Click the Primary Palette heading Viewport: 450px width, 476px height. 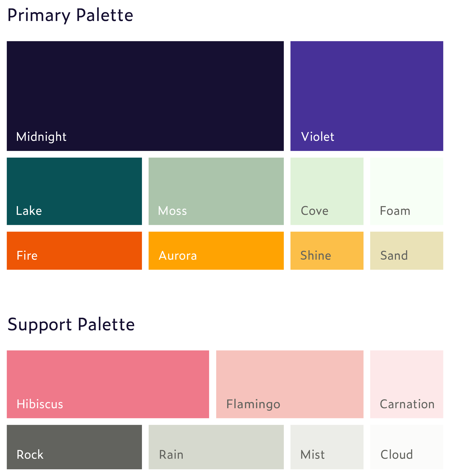coord(70,15)
